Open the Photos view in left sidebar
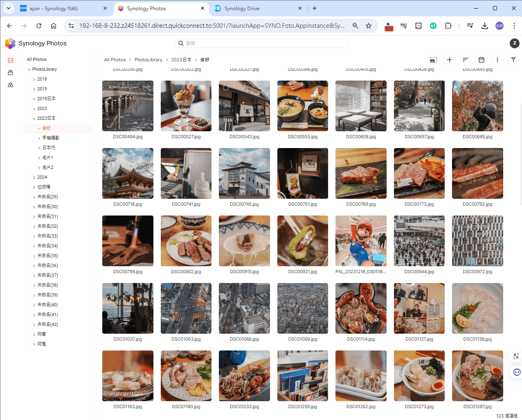Screen dimensions: 522x420 tap(11, 60)
